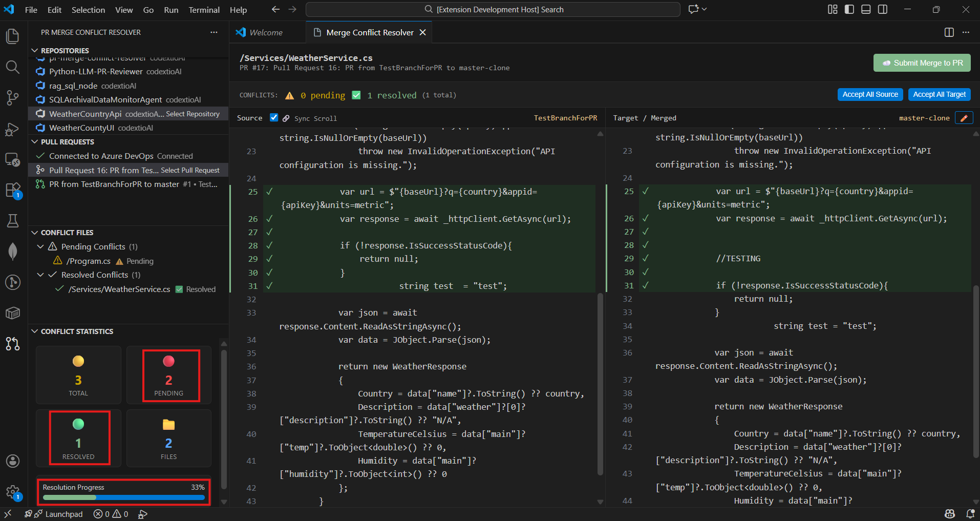
Task: Select the WeatherCountryApi repository
Action: point(128,114)
